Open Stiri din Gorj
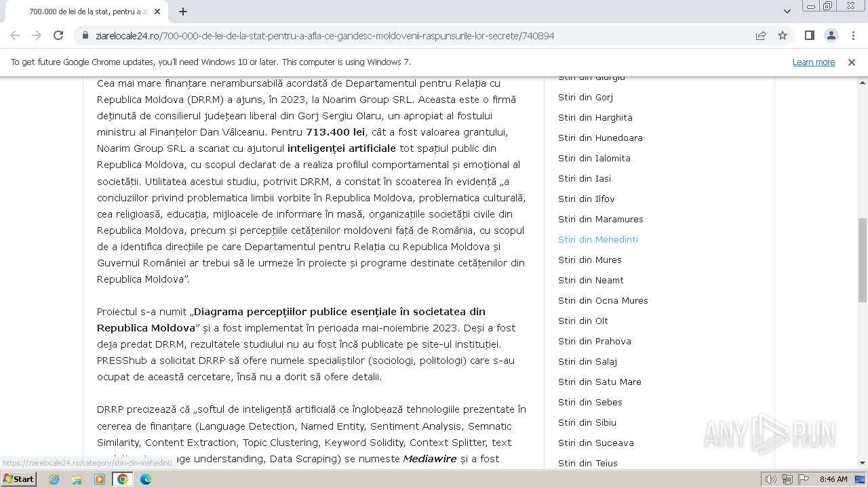This screenshot has width=868, height=488. coord(585,97)
